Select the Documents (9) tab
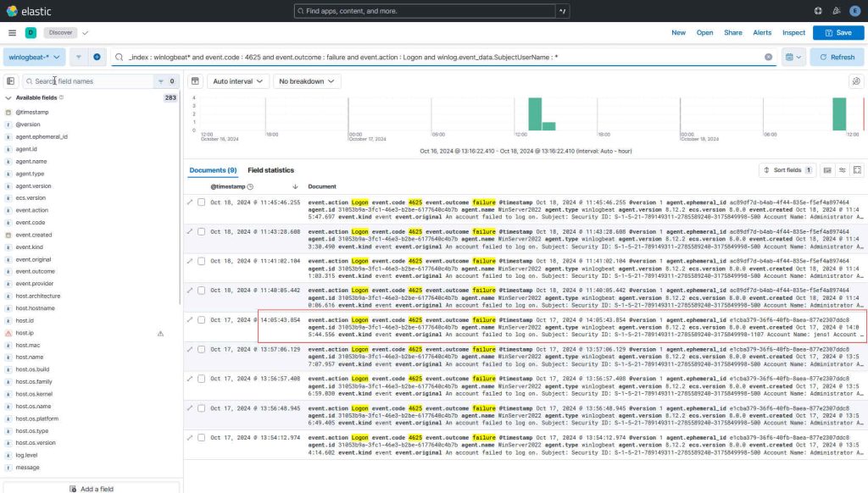868x493 pixels. pos(214,169)
